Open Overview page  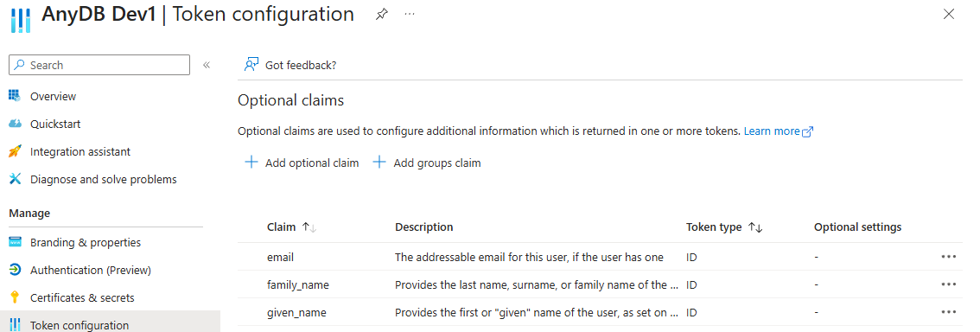click(53, 96)
